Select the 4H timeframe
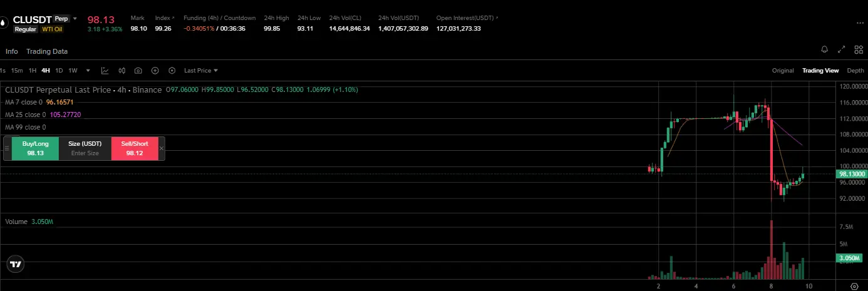The width and height of the screenshot is (868, 291). tap(46, 71)
